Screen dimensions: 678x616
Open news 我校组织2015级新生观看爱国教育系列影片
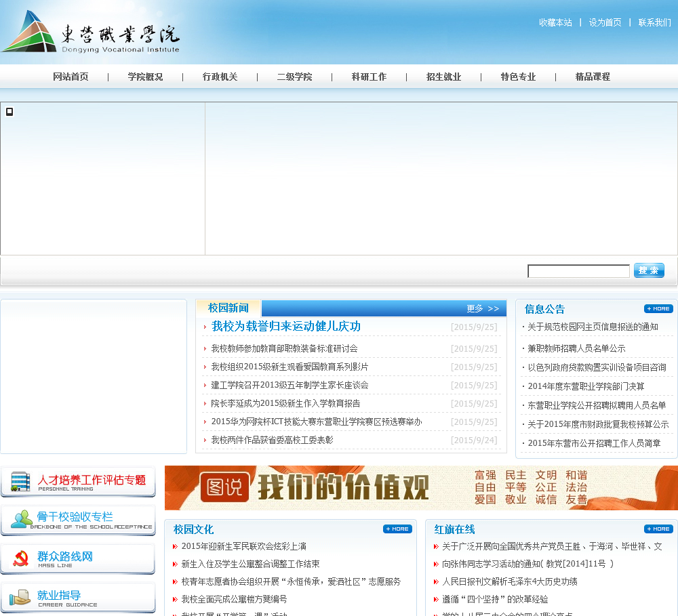pyautogui.click(x=290, y=367)
